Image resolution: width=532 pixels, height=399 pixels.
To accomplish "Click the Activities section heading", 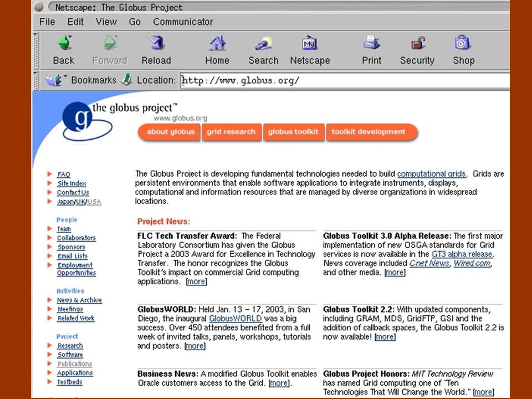I will tap(70, 291).
